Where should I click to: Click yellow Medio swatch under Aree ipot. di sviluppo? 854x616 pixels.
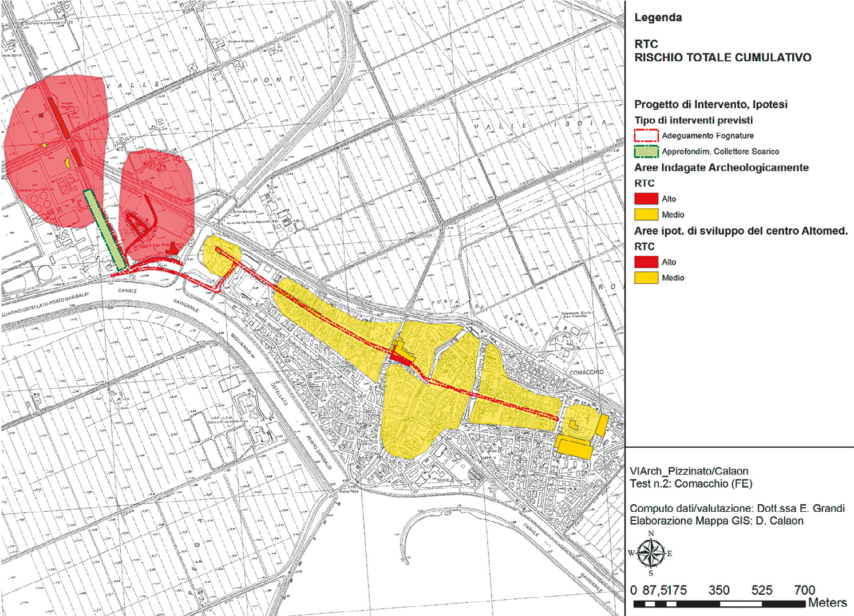tap(646, 278)
